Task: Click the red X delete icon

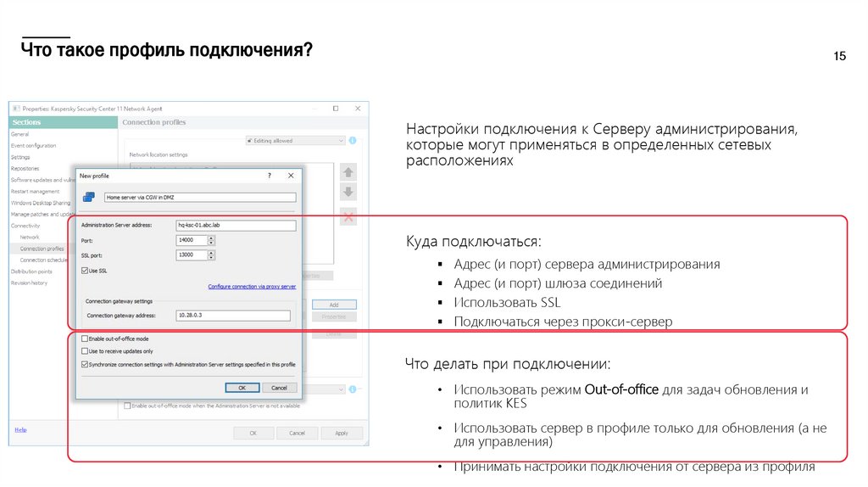Action: 348,217
